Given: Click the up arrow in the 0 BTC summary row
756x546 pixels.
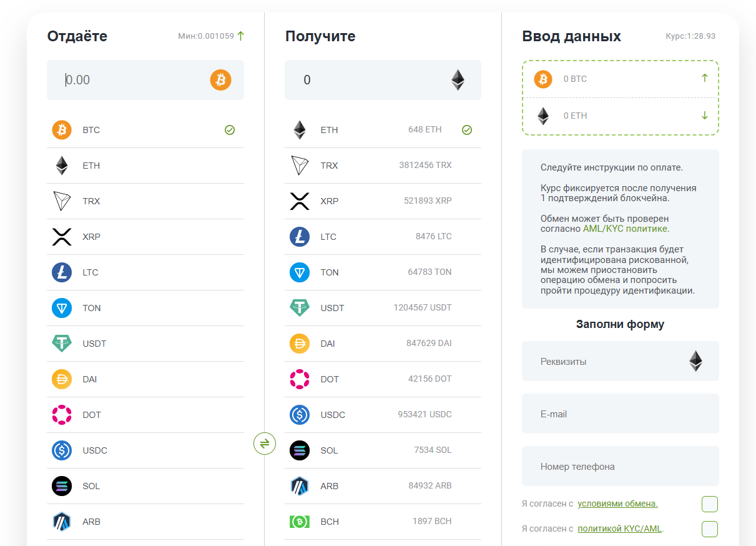Looking at the screenshot, I should click(x=705, y=78).
